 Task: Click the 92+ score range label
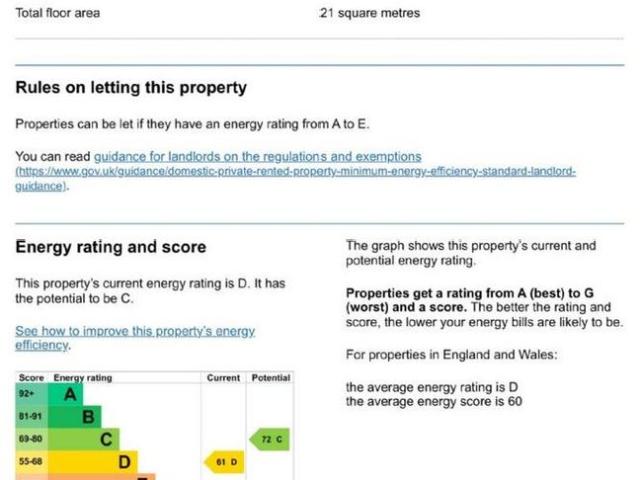point(27,394)
